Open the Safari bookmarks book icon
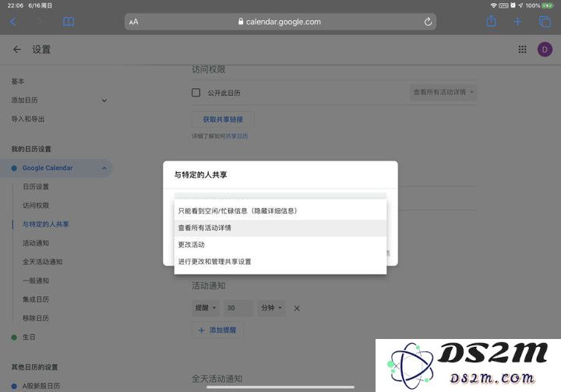The height and width of the screenshot is (392, 561). click(x=69, y=22)
